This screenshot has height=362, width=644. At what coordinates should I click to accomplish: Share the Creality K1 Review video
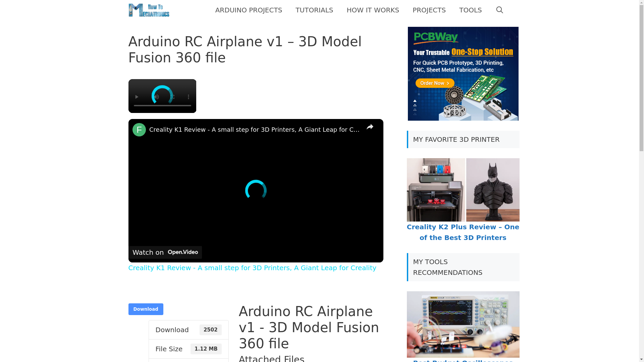coord(370,127)
